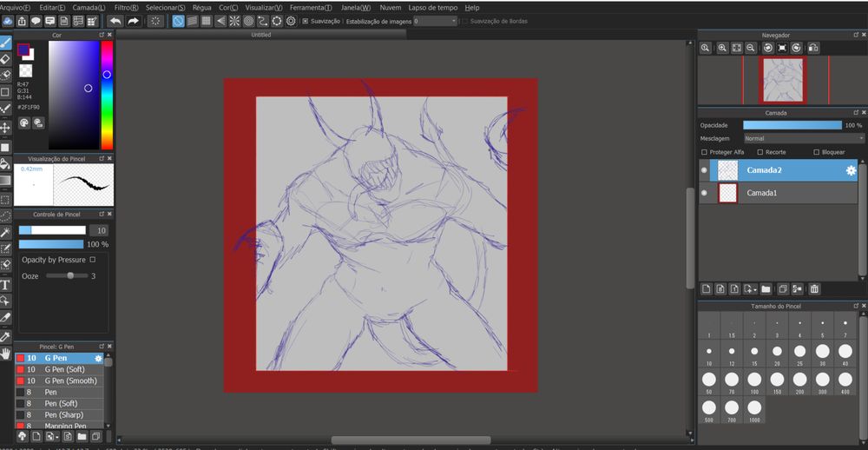Open settings gear for Camada2 layer
The image size is (868, 450).
(x=851, y=170)
